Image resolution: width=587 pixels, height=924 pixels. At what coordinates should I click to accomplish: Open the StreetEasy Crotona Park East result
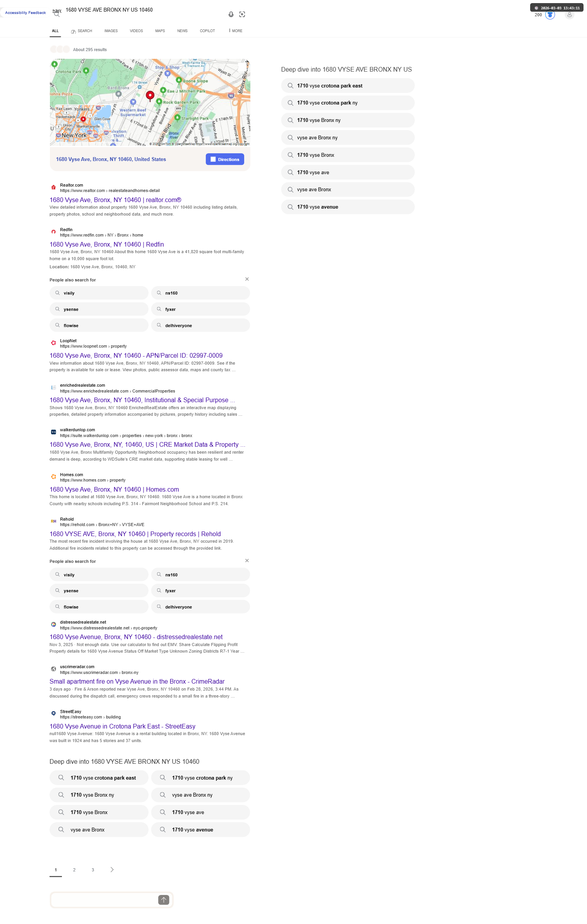122,727
